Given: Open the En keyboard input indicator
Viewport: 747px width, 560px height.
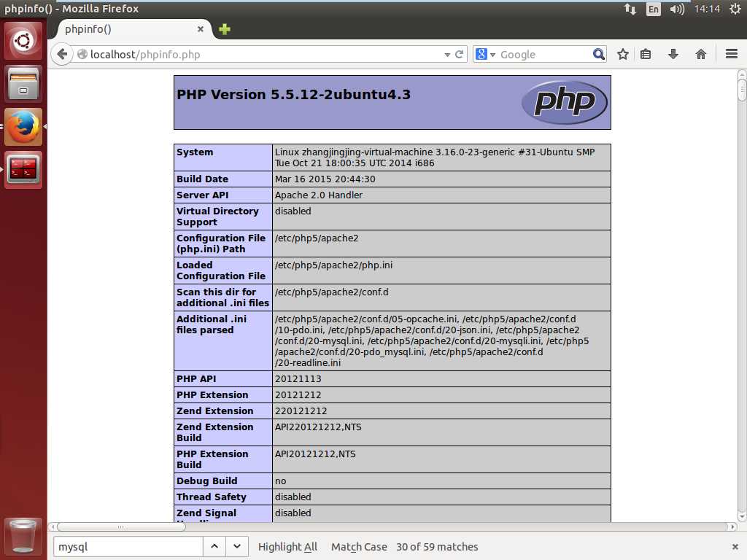Looking at the screenshot, I should click(x=653, y=9).
